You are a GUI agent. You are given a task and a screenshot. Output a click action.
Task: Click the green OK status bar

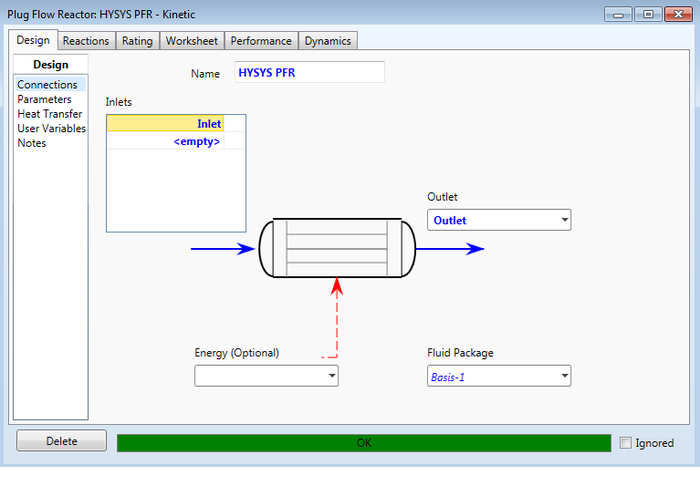363,443
